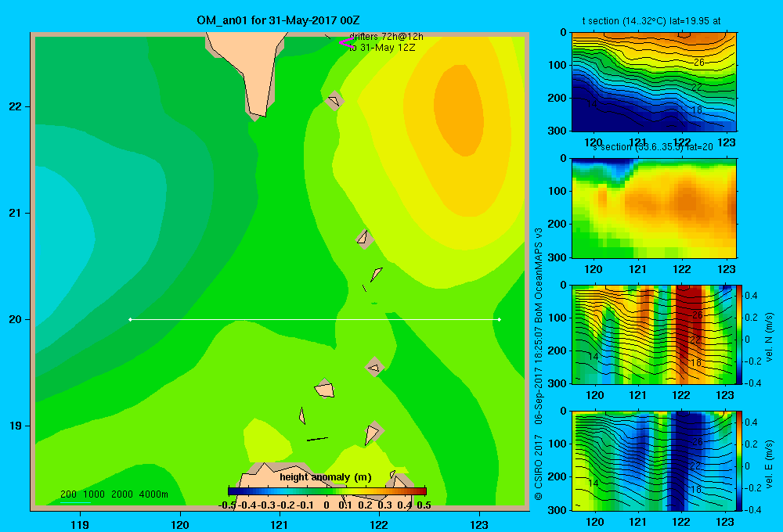The image size is (783, 532).
Task: Click the left endpoint of the white section line
Action: [130, 319]
